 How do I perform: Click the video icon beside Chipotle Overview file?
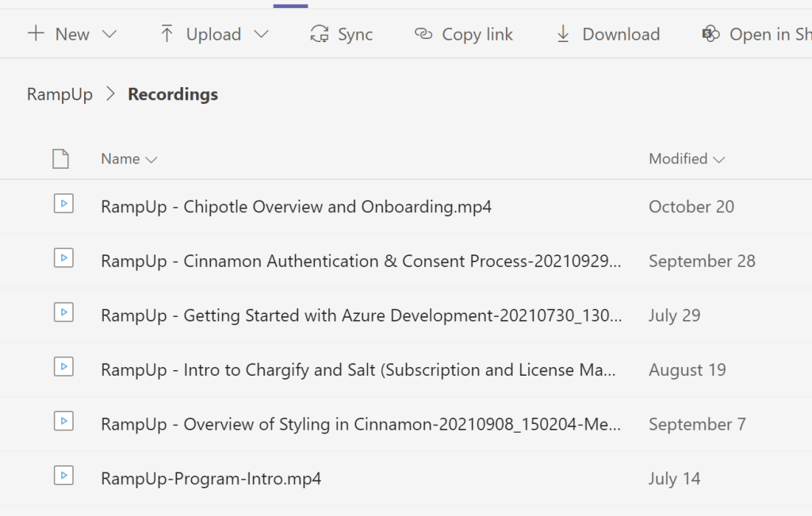coord(63,204)
